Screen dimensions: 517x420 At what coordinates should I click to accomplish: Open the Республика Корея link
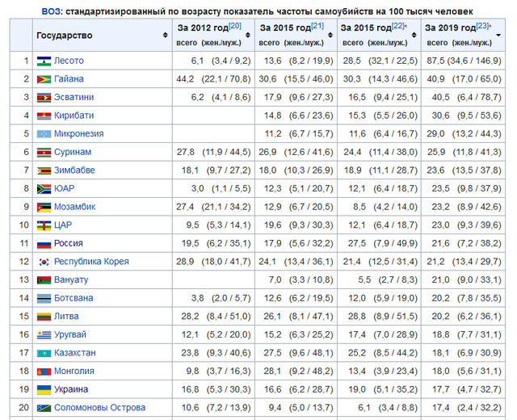(91, 262)
